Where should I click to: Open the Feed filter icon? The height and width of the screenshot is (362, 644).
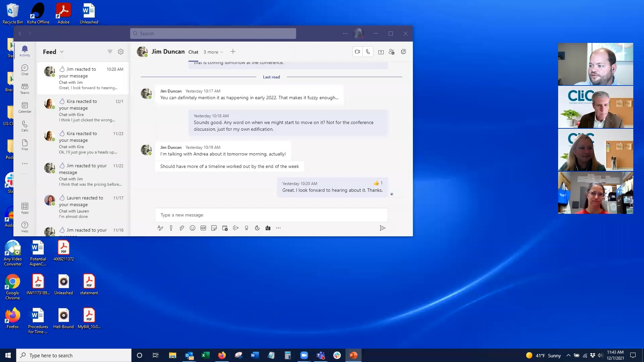pyautogui.click(x=110, y=52)
